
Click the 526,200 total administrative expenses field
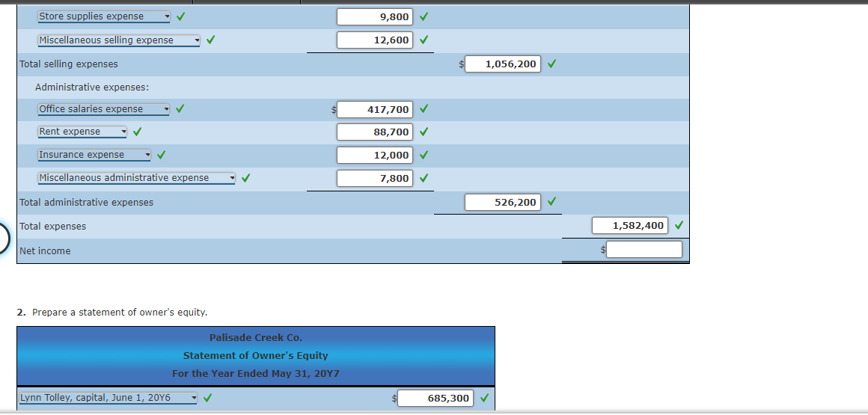coord(503,203)
